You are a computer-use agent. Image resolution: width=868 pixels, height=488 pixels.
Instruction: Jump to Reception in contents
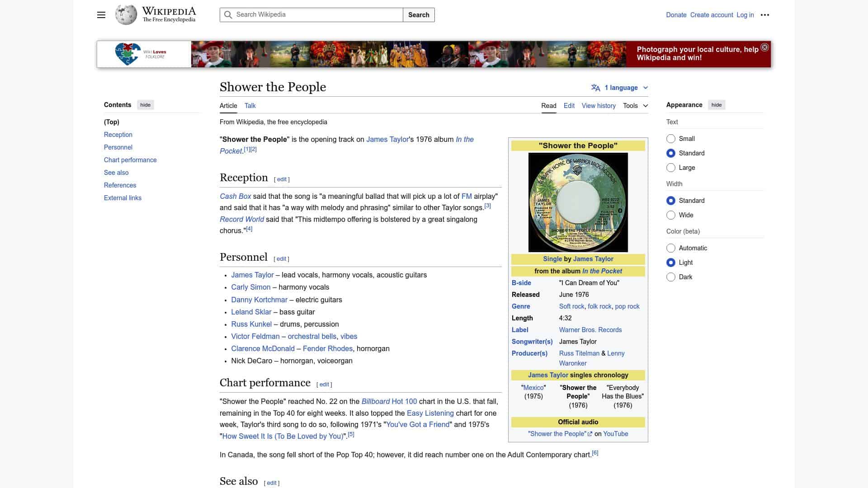point(118,135)
